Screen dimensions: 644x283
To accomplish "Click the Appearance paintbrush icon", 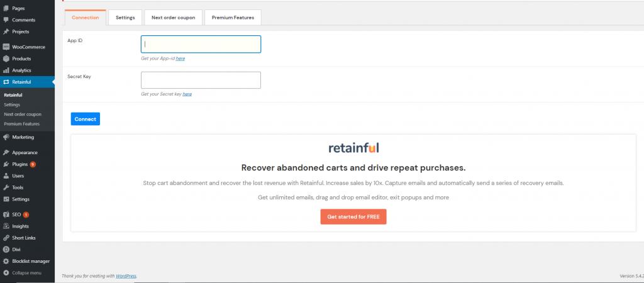I will (x=6, y=152).
